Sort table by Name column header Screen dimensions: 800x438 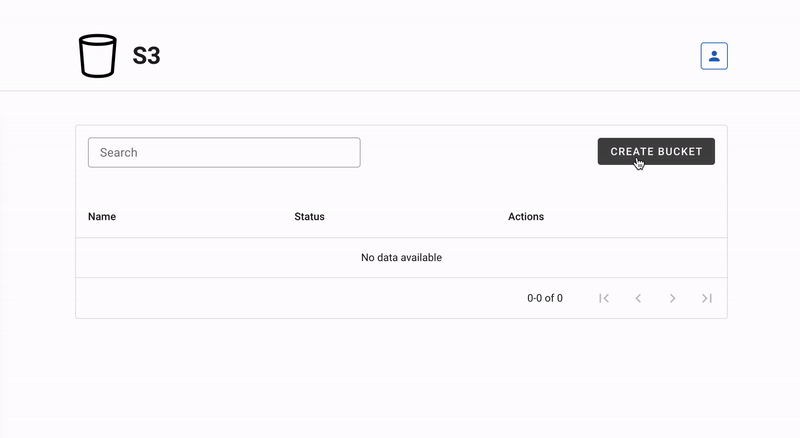pos(102,216)
